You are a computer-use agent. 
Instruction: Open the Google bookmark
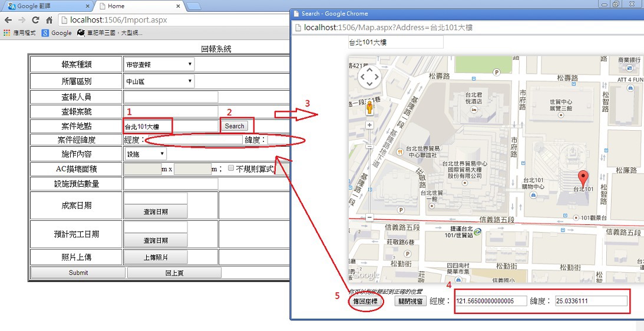coord(57,33)
